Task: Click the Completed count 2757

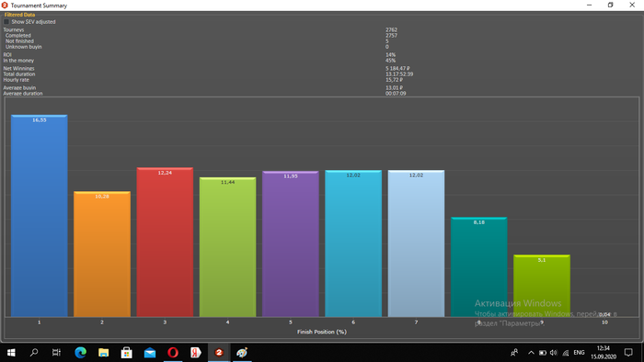Action: 391,36
